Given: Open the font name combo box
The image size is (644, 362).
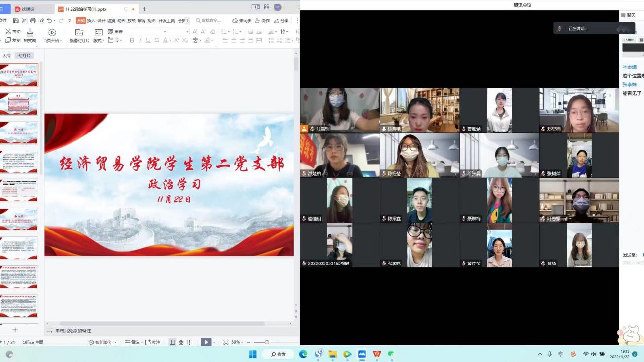Looking at the screenshot, I should 147,32.
